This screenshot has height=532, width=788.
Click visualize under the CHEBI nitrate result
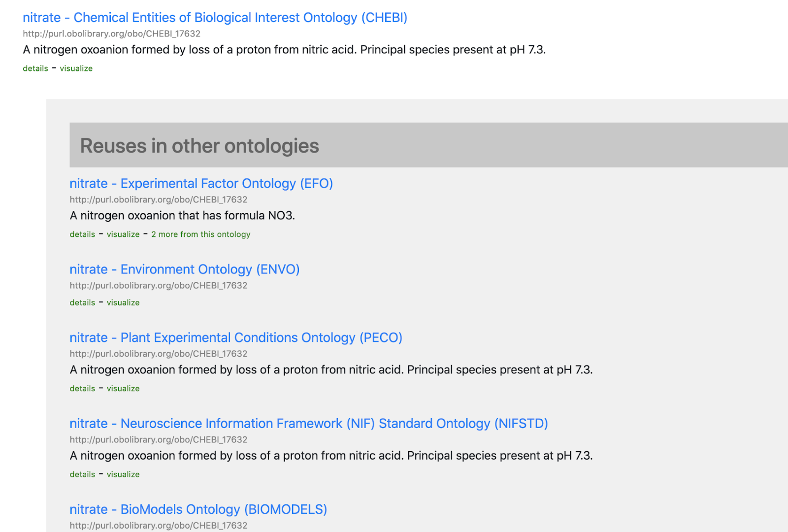76,68
